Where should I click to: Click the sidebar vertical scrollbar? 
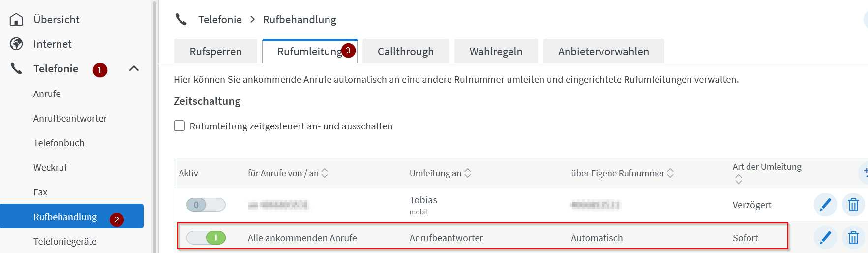tap(155, 126)
